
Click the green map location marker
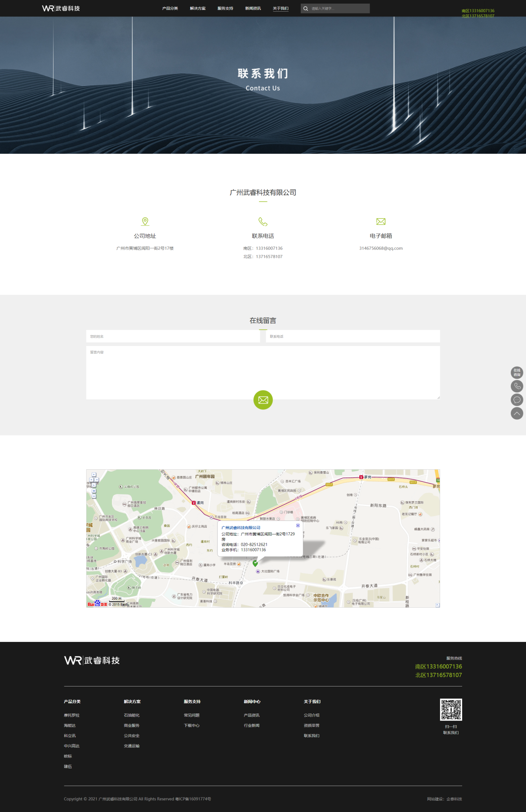coord(255,563)
